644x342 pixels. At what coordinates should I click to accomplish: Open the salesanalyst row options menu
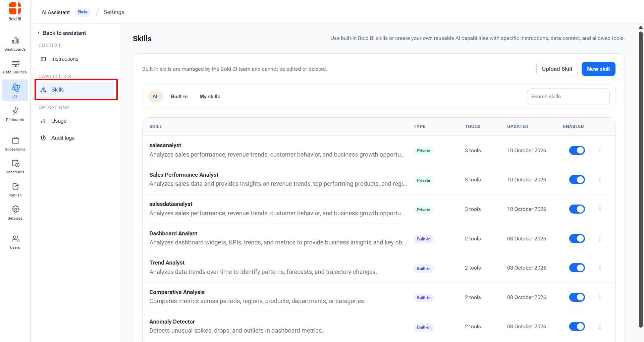coord(600,150)
